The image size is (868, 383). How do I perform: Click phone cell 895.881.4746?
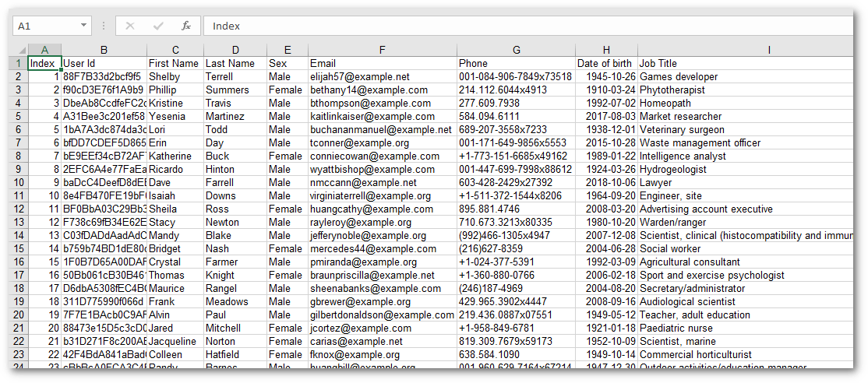tap(516, 209)
